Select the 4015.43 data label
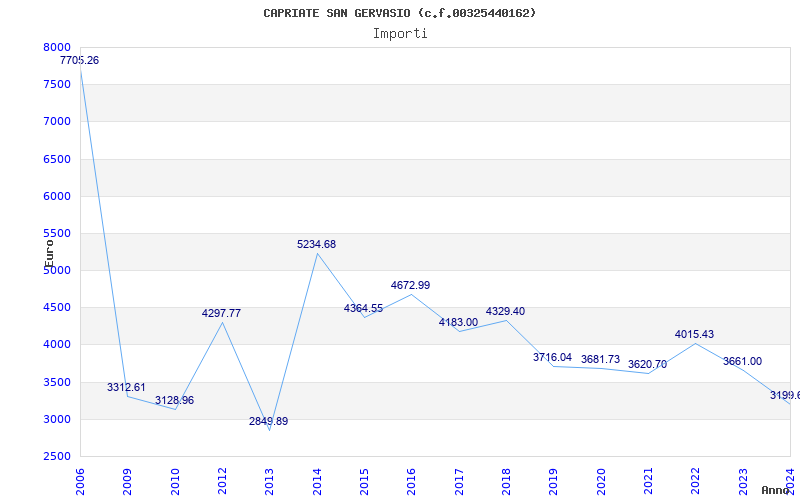Image resolution: width=800 pixels, height=500 pixels. (694, 334)
